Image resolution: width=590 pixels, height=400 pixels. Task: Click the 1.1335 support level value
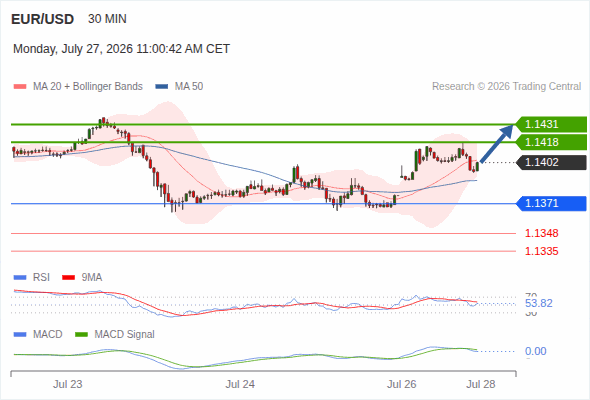click(x=541, y=251)
